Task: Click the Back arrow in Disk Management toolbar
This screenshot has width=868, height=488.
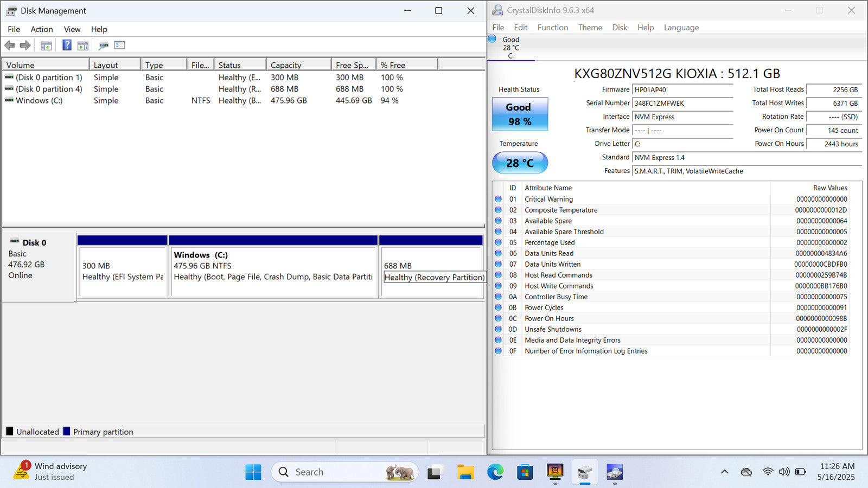Action: [x=10, y=46]
